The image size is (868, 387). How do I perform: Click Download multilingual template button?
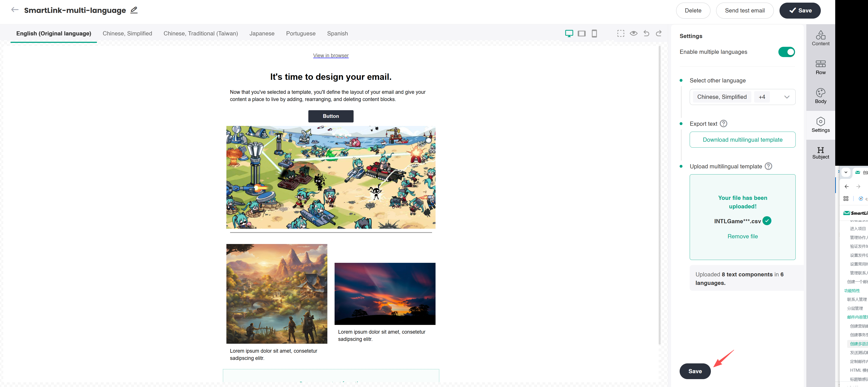[x=742, y=139]
